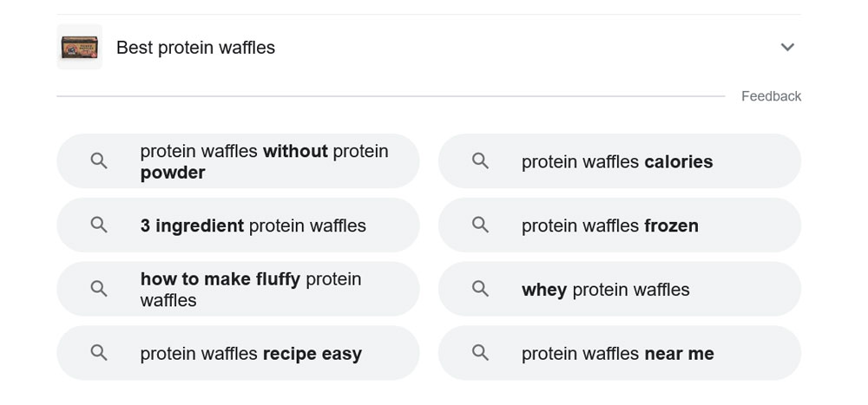
Task: Click search icon beside 'without protein powder'
Action: coord(99,161)
